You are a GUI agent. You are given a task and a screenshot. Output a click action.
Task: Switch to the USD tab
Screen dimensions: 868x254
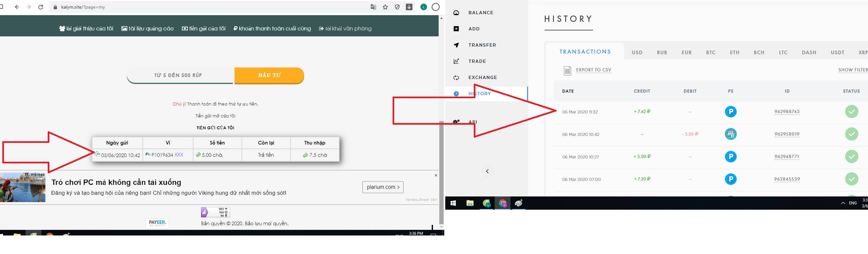point(637,53)
